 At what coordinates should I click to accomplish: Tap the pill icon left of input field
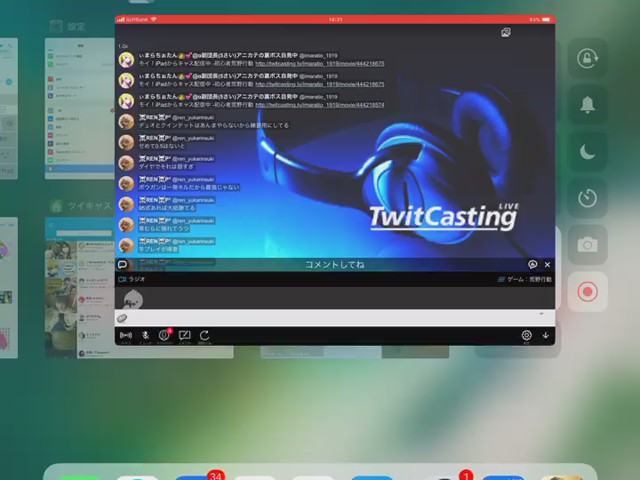(122, 318)
